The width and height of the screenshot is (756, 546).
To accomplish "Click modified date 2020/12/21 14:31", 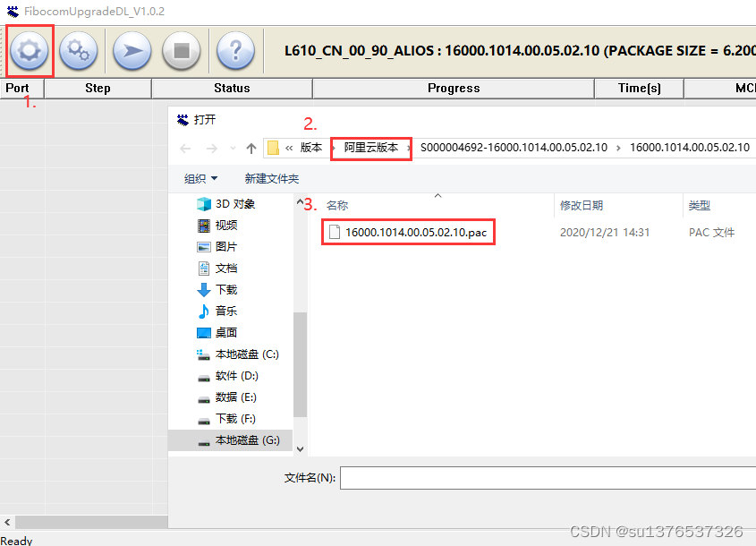I will point(605,233).
